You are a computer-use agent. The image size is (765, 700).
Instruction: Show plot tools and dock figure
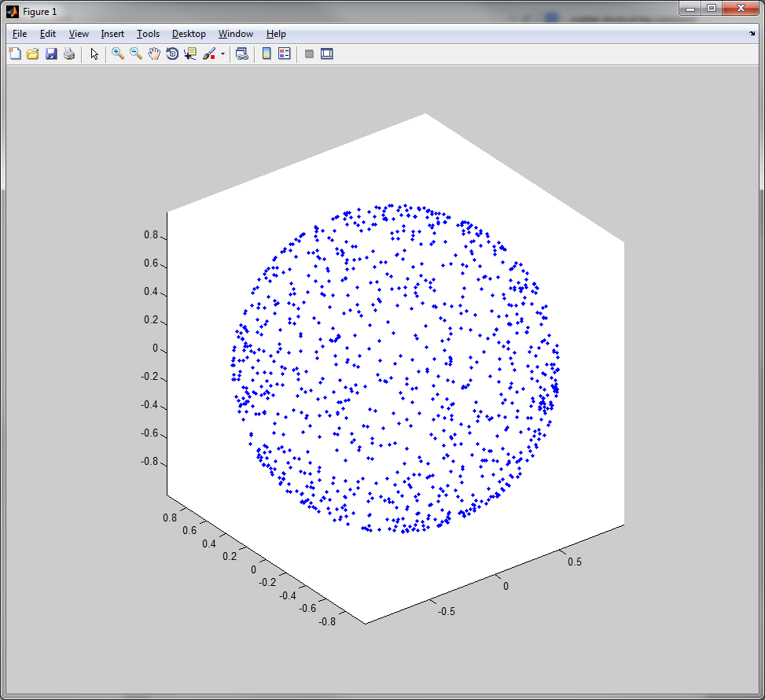click(x=327, y=53)
